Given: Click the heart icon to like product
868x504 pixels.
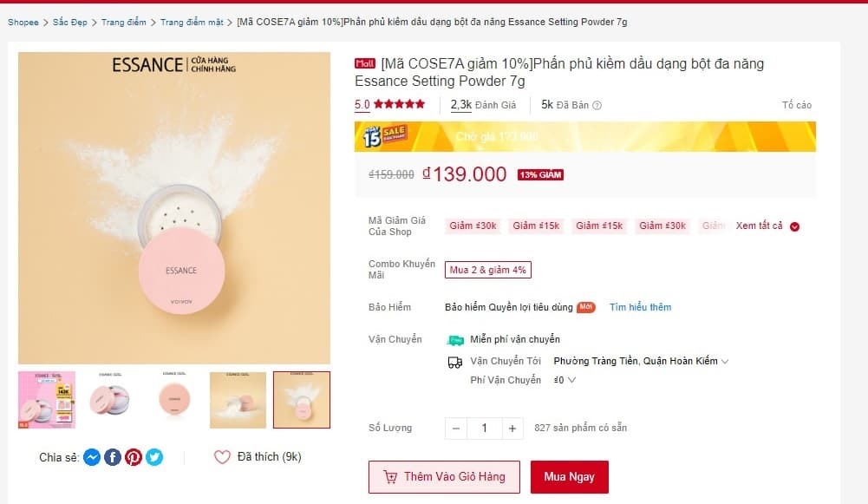Looking at the screenshot, I should click(222, 457).
